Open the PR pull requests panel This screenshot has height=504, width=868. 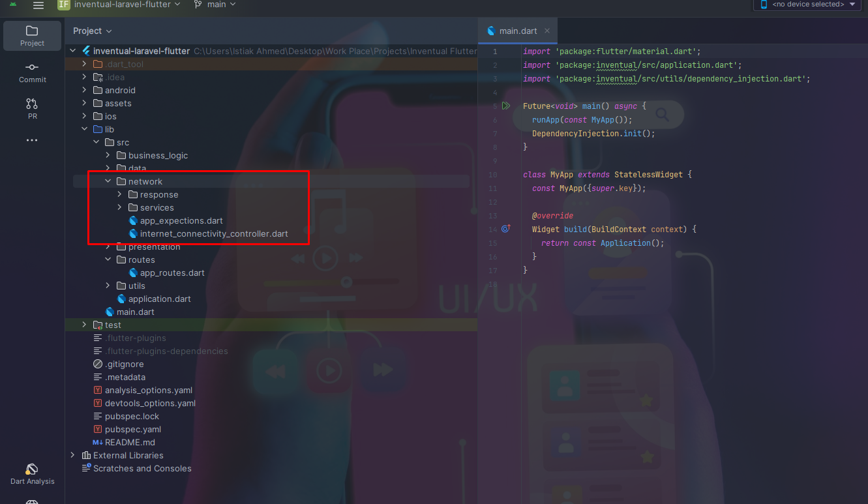pos(32,108)
